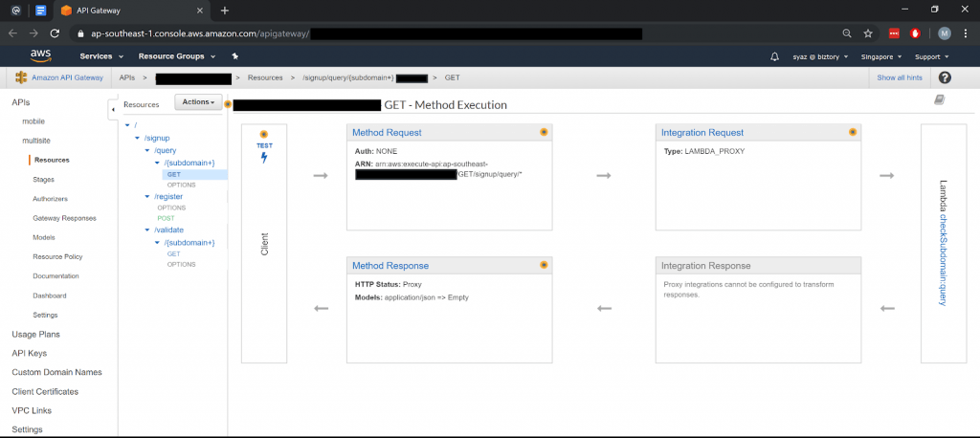Select the /register resource
The height and width of the screenshot is (438, 980).
168,196
